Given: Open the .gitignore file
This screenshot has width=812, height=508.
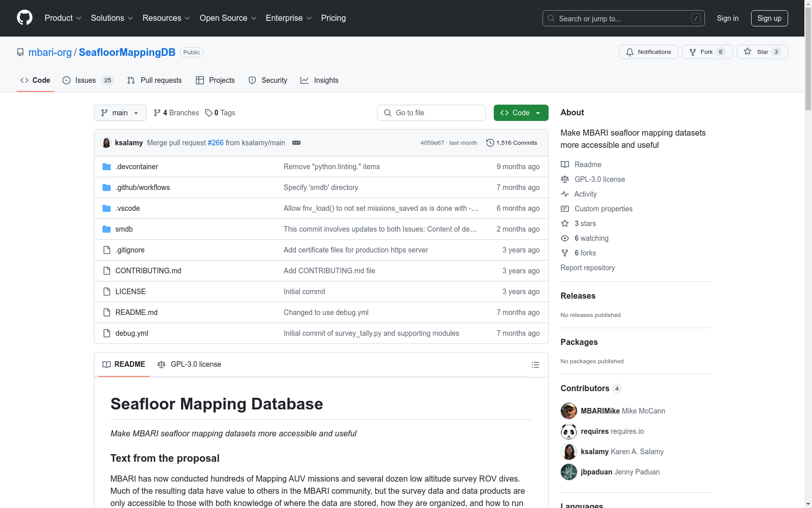Looking at the screenshot, I should (x=130, y=250).
